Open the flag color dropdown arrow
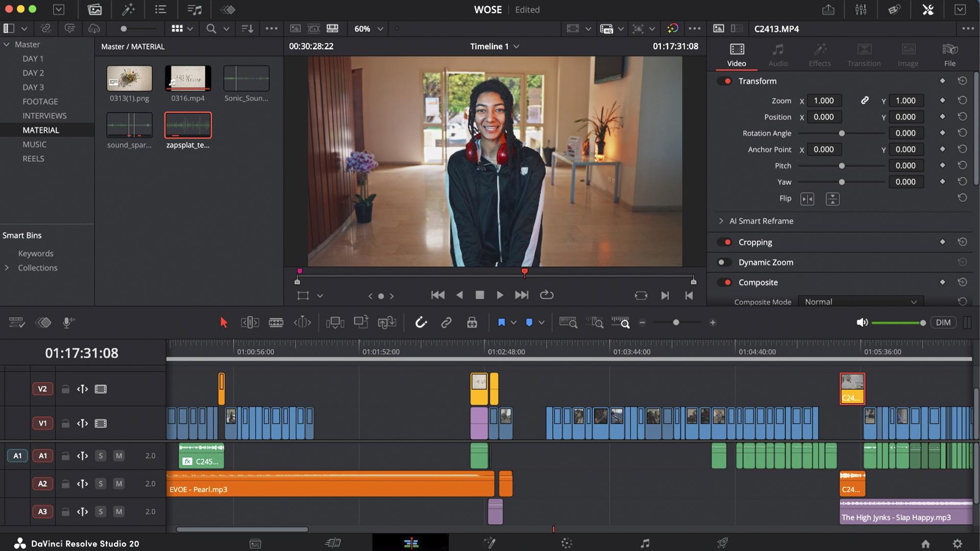The height and width of the screenshot is (551, 980). [x=513, y=322]
